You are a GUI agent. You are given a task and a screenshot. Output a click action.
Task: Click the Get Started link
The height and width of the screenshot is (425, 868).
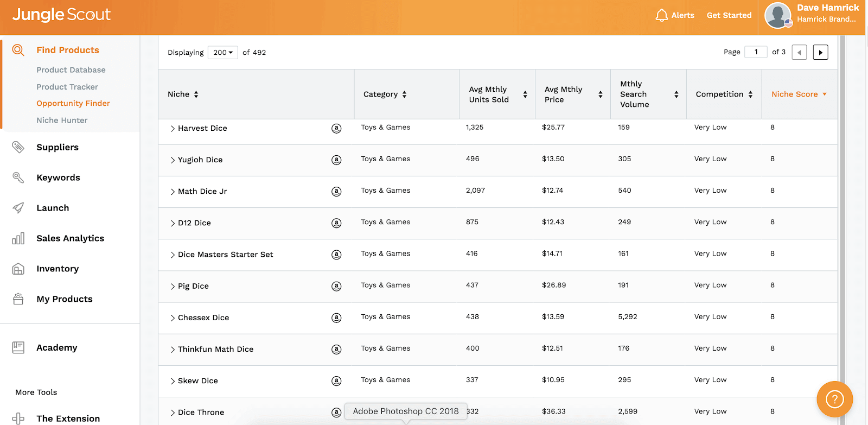pos(729,15)
